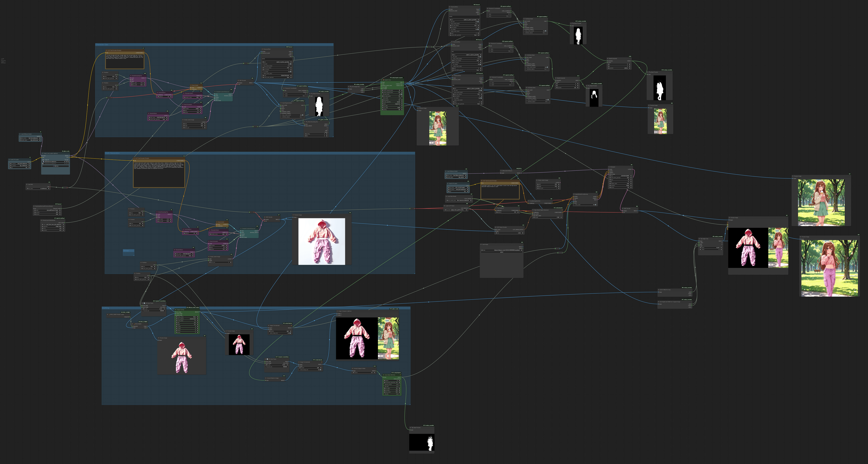Screen dimensions: 868x464
Task: Click Mask Preview #75 silhouette image
Action: pyautogui.click(x=319, y=107)
